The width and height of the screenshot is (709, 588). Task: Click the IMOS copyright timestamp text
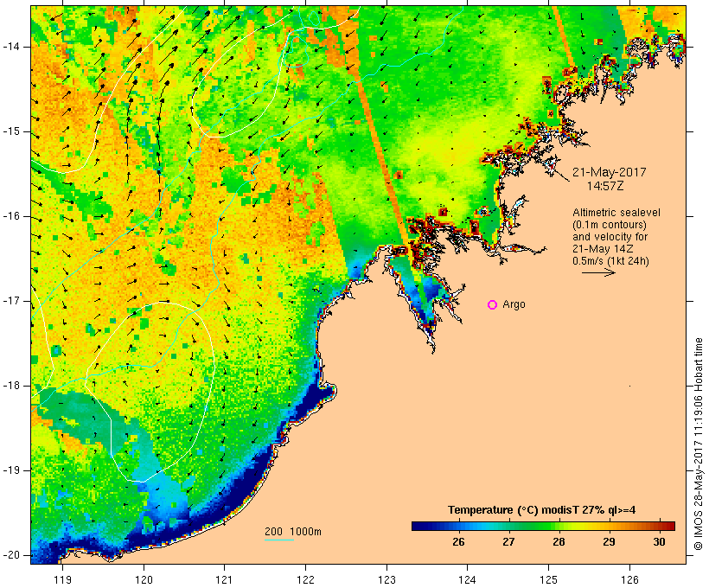tap(699, 444)
